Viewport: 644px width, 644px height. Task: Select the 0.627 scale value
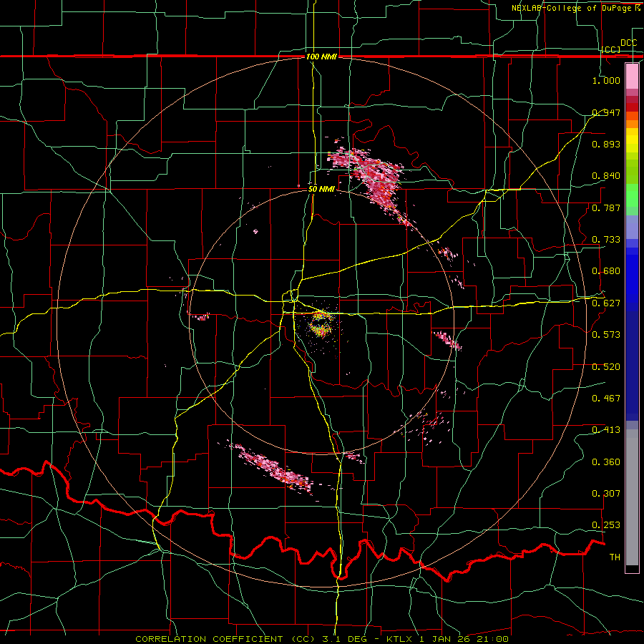coord(606,303)
